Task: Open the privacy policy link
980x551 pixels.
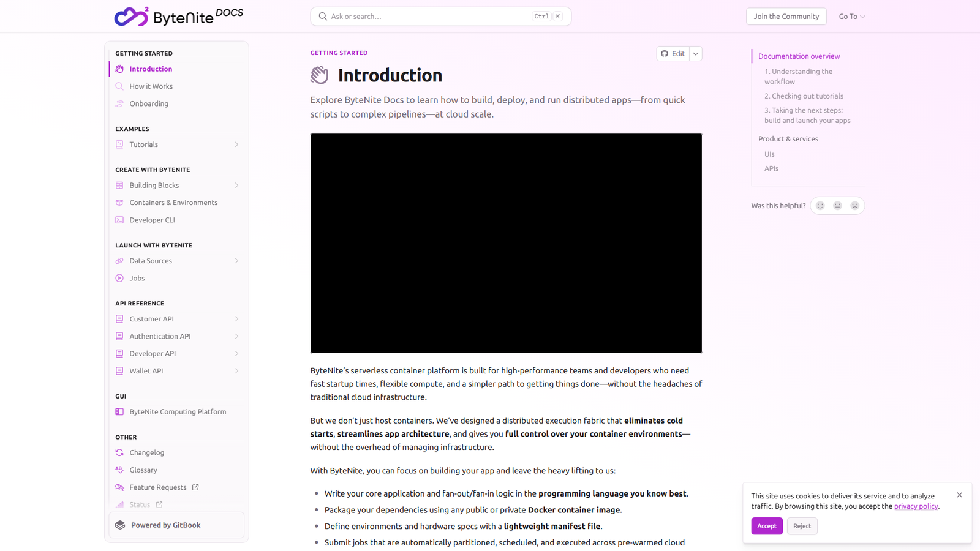Action: (x=916, y=506)
